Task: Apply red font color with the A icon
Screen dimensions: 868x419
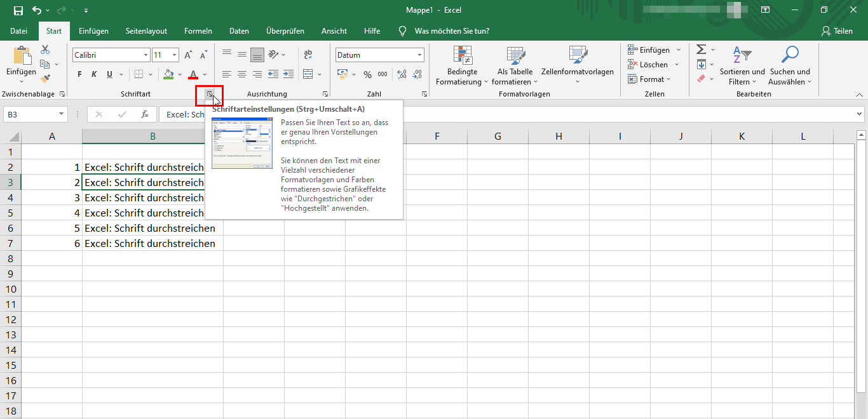Action: pyautogui.click(x=193, y=74)
